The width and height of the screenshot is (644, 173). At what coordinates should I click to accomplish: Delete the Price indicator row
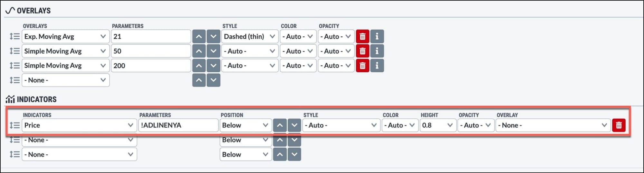619,125
